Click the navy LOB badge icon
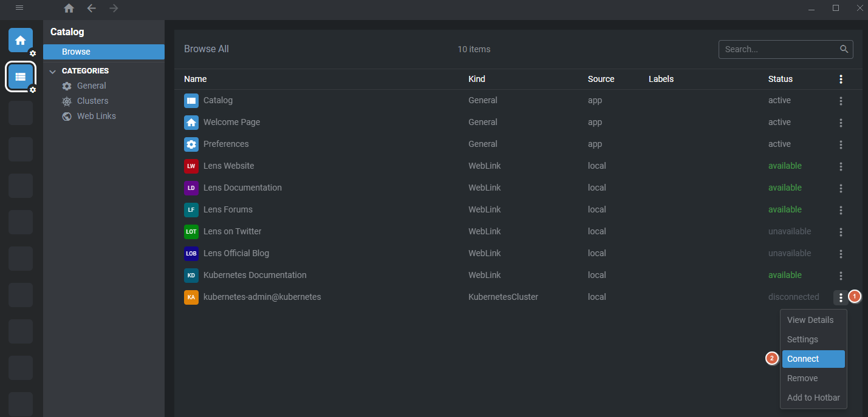This screenshot has height=417, width=868. (x=191, y=254)
